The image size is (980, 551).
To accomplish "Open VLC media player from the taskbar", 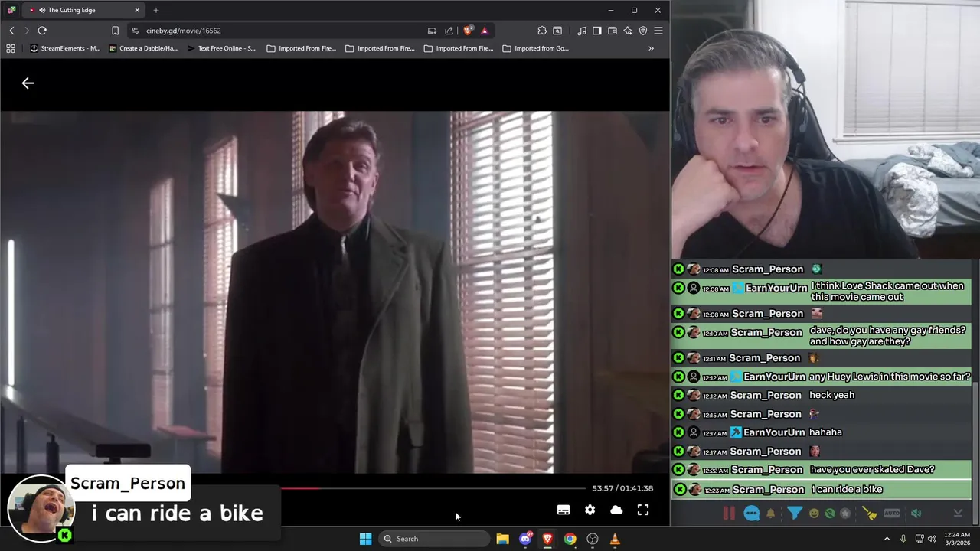I will tap(615, 539).
